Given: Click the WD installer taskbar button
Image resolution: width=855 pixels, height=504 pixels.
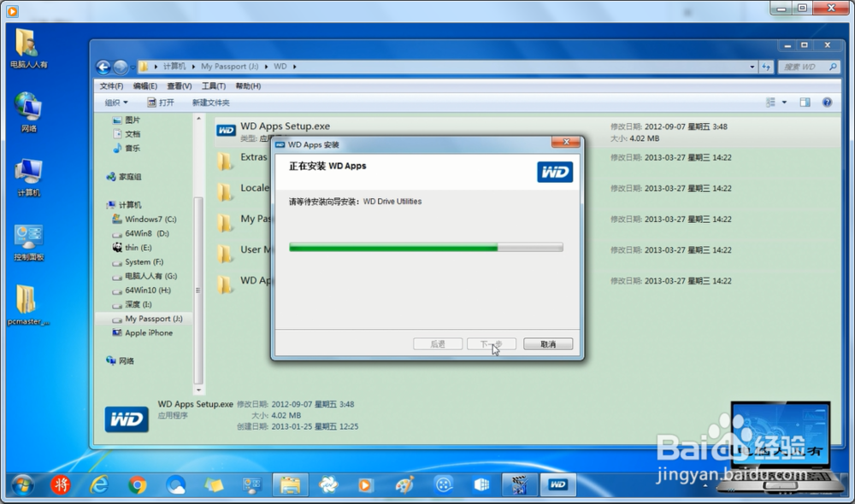Looking at the screenshot, I should point(557,484).
